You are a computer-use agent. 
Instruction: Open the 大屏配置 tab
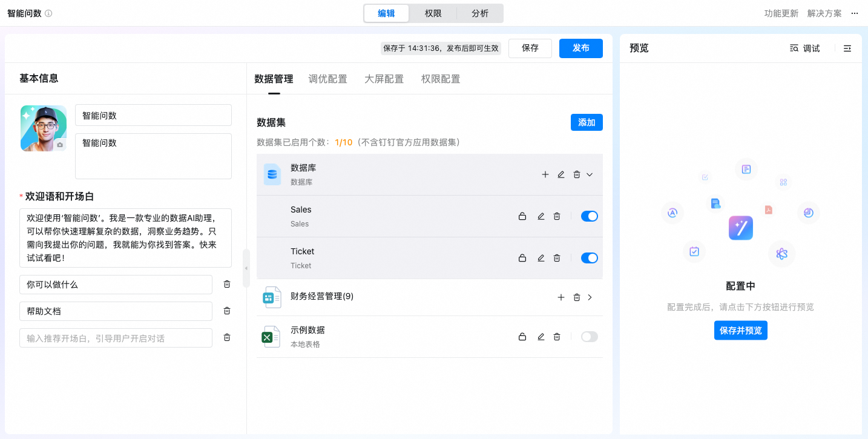pyautogui.click(x=384, y=79)
